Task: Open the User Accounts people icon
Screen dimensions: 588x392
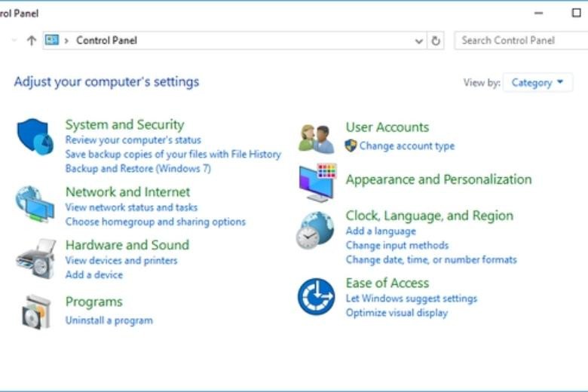Action: pyautogui.click(x=316, y=139)
